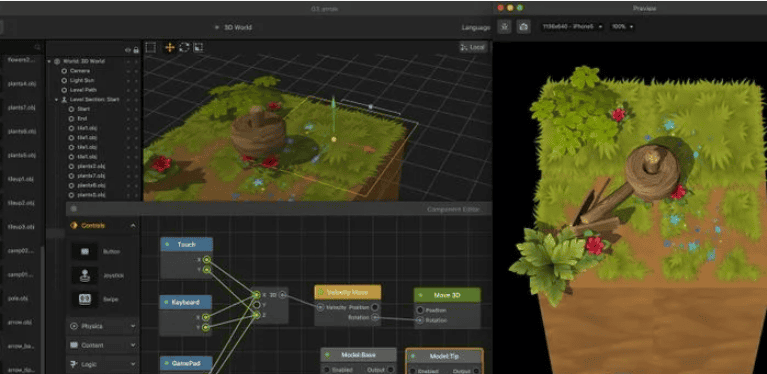Screen dimensions: 767x374
Task: Click the Content category icon
Action: (x=74, y=345)
